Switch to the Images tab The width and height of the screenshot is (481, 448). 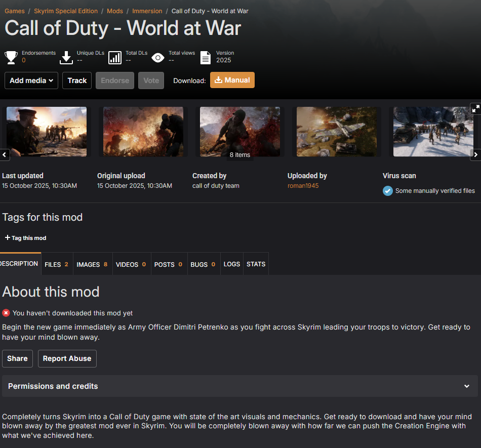coord(93,264)
